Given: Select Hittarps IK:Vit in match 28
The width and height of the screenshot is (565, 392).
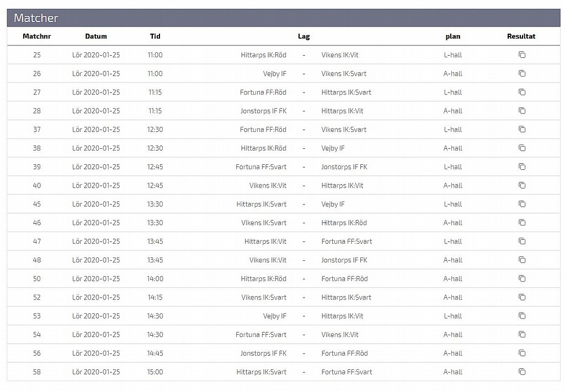Looking at the screenshot, I should (342, 111).
